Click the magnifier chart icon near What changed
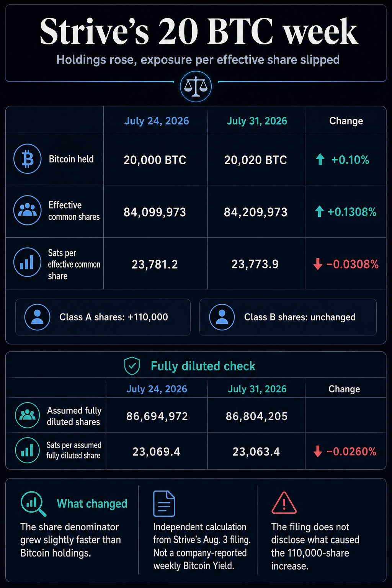The height and width of the screenshot is (588, 392). 33,504
